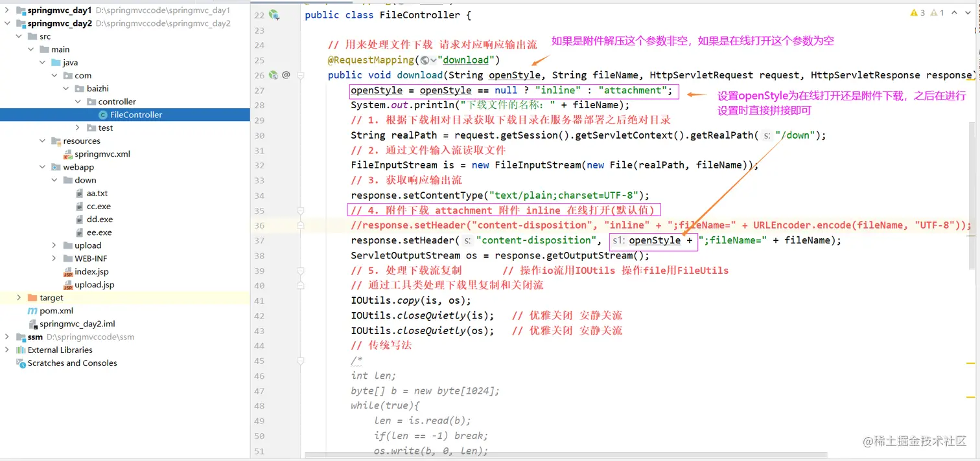Click the file icon beside cc.exe
This screenshot has width=980, height=461.
click(x=80, y=206)
